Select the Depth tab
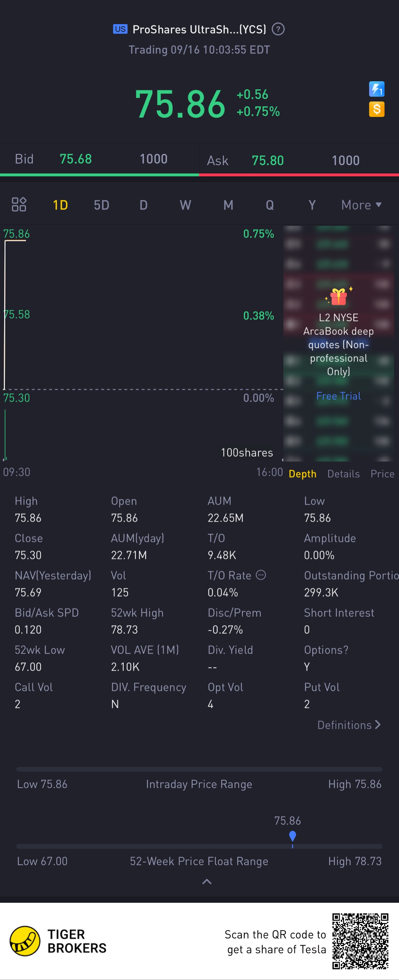 (302, 474)
